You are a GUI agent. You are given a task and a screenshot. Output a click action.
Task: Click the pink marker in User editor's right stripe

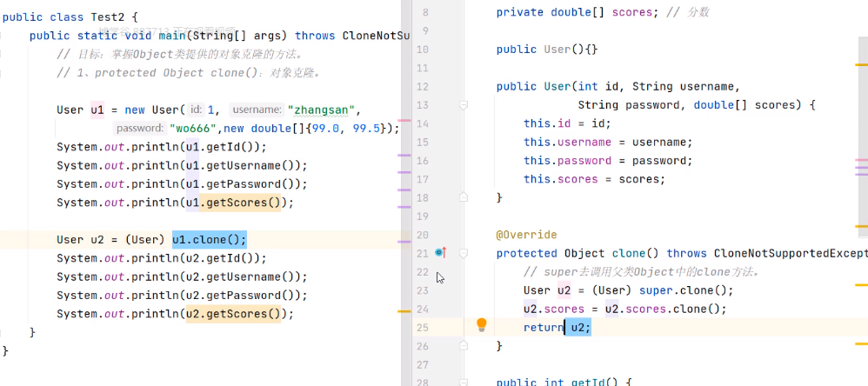tap(861, 160)
